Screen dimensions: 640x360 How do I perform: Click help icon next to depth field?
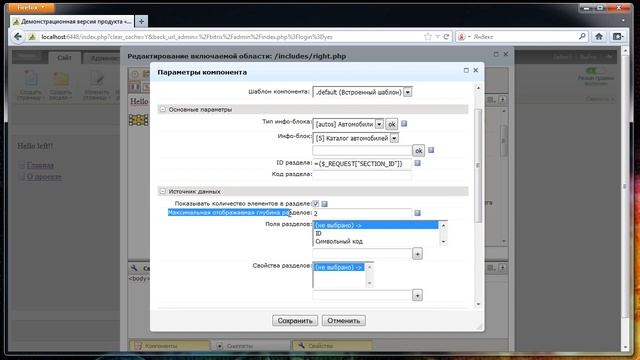[417, 213]
